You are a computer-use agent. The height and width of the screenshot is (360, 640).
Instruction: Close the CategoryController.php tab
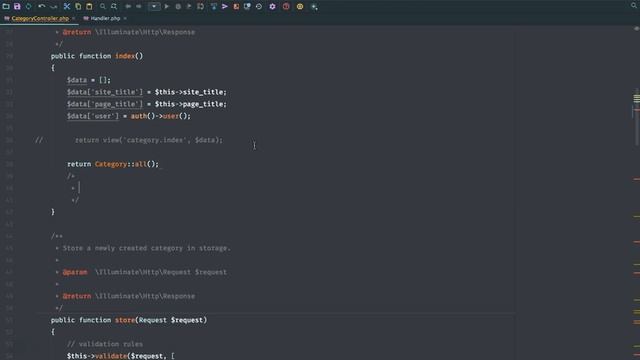(73, 18)
